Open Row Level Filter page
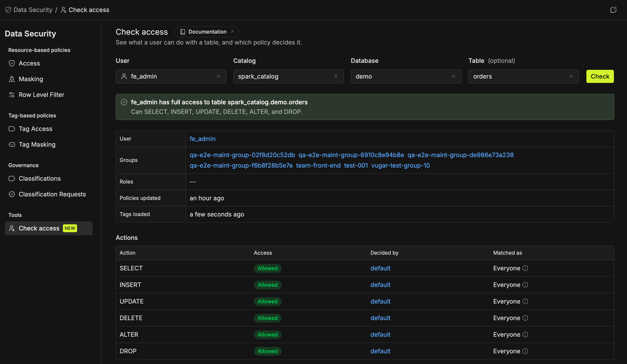The image size is (627, 364). tap(48, 95)
